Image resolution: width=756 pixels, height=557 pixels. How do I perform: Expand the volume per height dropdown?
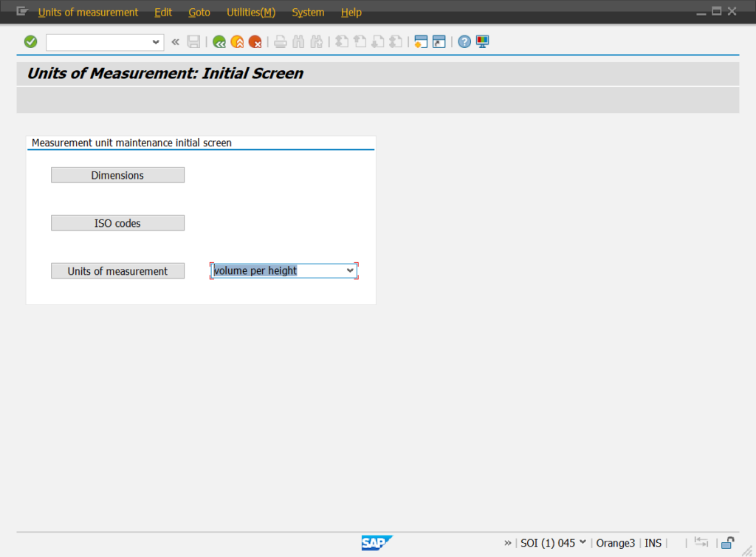click(350, 270)
